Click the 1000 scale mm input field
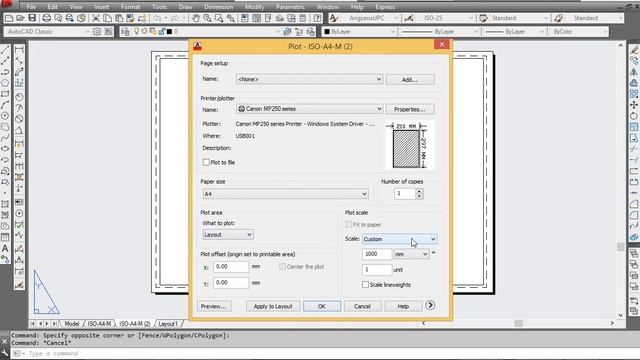The width and height of the screenshot is (640, 360). tap(377, 254)
